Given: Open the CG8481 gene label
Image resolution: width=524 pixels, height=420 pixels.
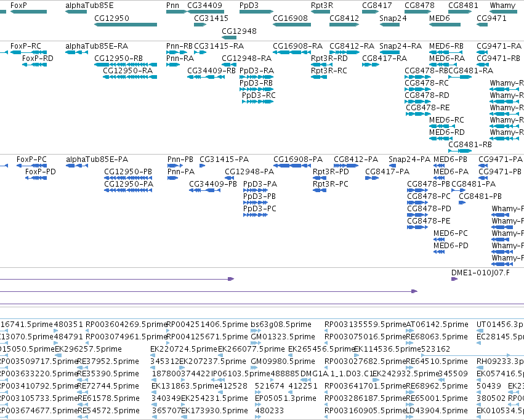Looking at the screenshot, I should [463, 6].
